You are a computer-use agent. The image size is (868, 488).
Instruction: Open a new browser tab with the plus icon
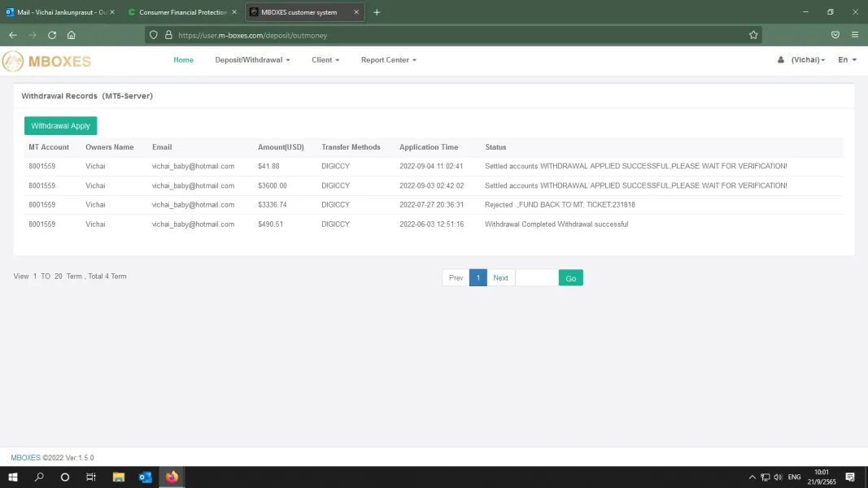(x=377, y=12)
